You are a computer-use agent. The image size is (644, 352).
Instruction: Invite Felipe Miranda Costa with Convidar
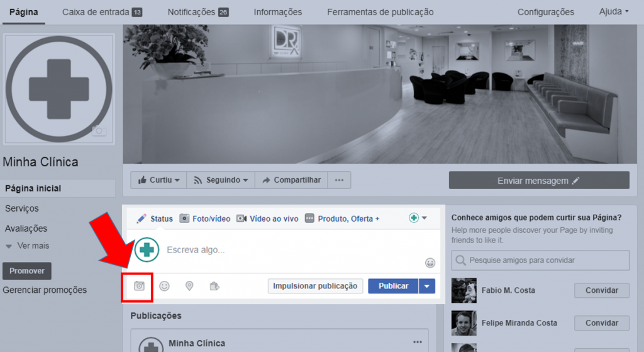click(602, 323)
